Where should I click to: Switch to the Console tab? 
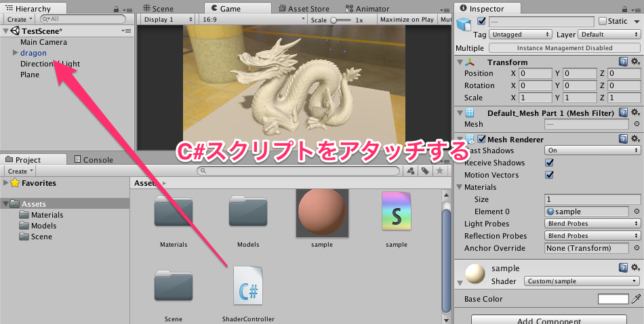point(94,160)
